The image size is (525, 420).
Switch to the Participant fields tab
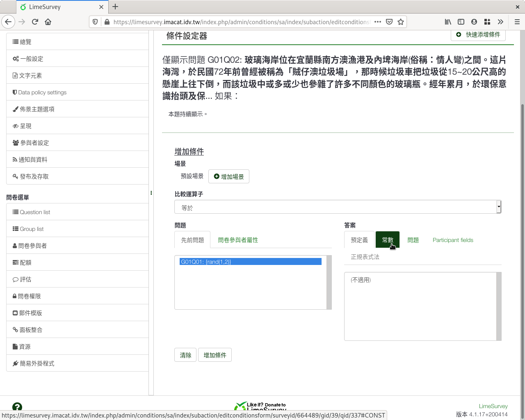click(453, 240)
